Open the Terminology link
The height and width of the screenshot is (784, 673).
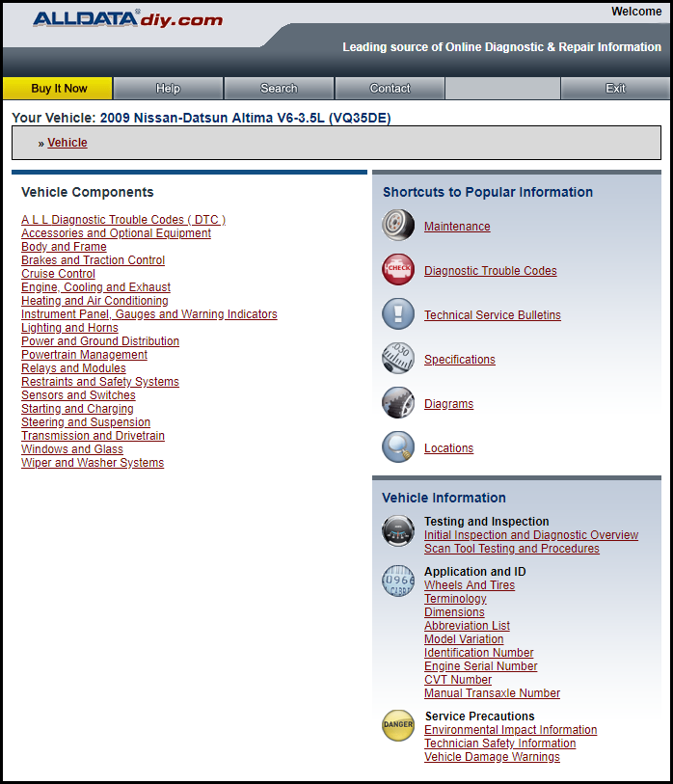click(x=455, y=599)
